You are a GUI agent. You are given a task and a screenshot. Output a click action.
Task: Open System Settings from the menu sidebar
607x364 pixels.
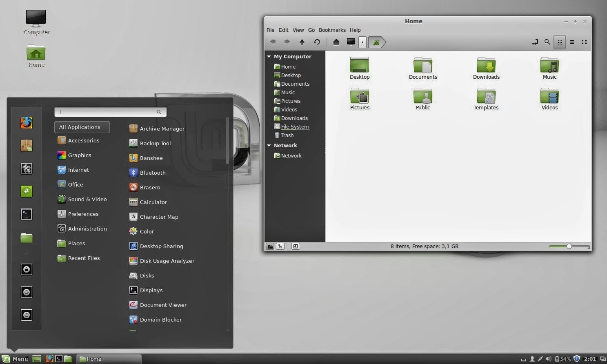[x=26, y=169]
